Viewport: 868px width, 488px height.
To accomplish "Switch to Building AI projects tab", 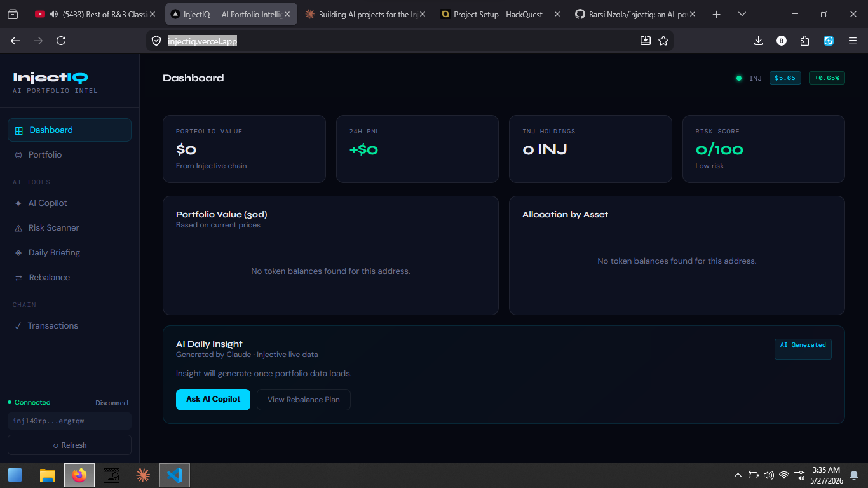I will pyautogui.click(x=365, y=14).
